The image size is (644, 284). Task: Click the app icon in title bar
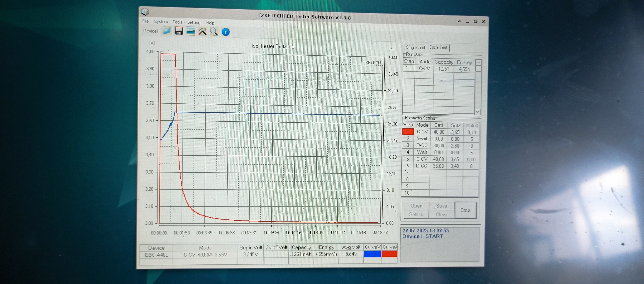tap(145, 12)
